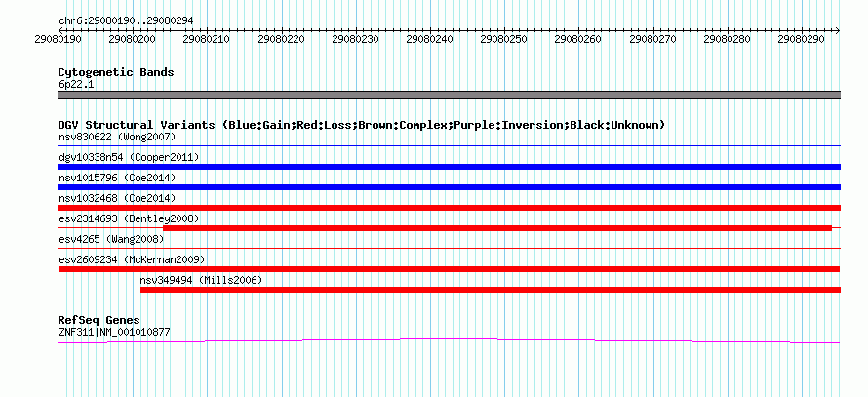Select the RefSeq Genes track title

99,320
